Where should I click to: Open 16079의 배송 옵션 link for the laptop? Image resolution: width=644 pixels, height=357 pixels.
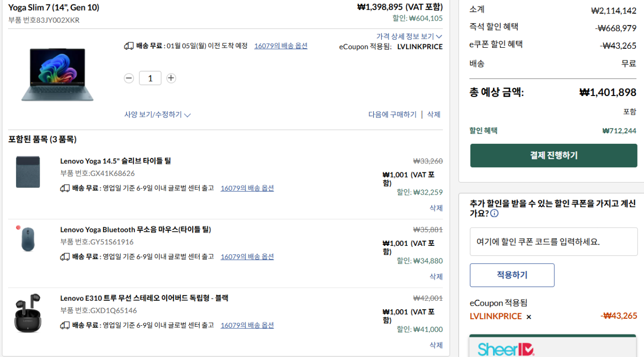click(281, 45)
